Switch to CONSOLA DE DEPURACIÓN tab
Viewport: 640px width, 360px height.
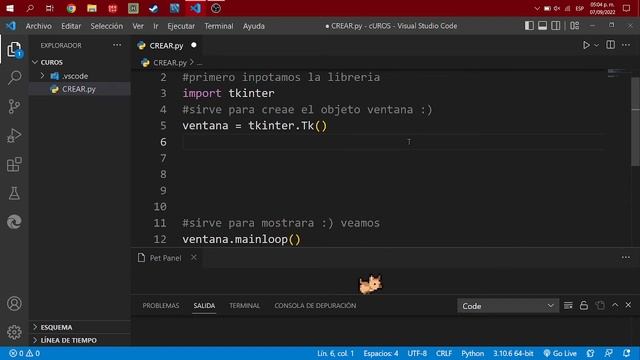[x=315, y=306]
